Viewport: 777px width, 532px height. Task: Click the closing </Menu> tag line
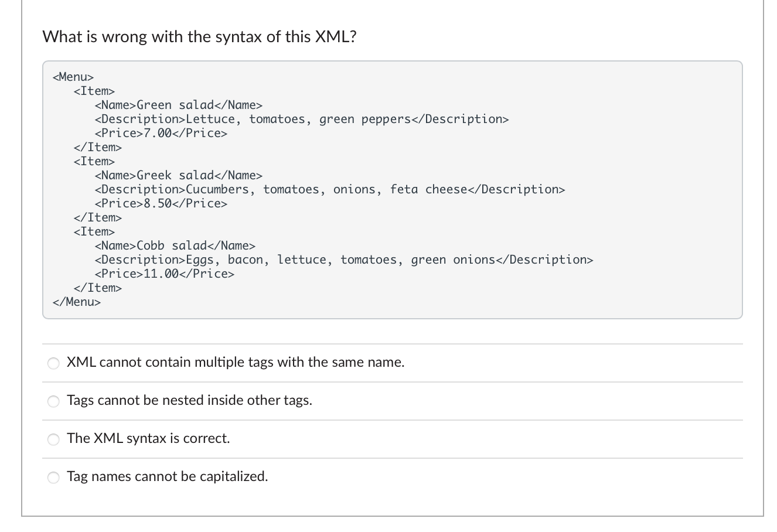coord(76,302)
